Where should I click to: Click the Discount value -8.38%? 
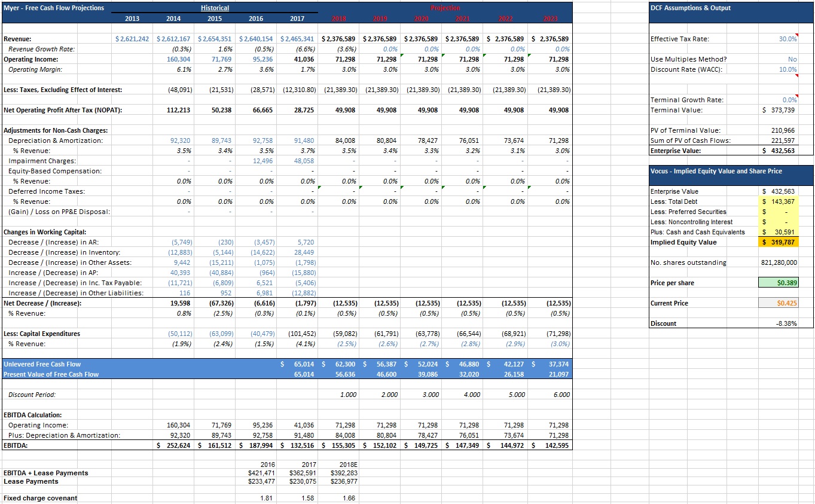tap(786, 323)
